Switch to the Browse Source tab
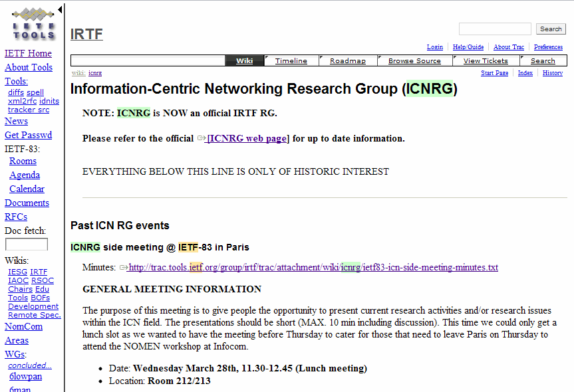The height and width of the screenshot is (392, 574). point(414,60)
